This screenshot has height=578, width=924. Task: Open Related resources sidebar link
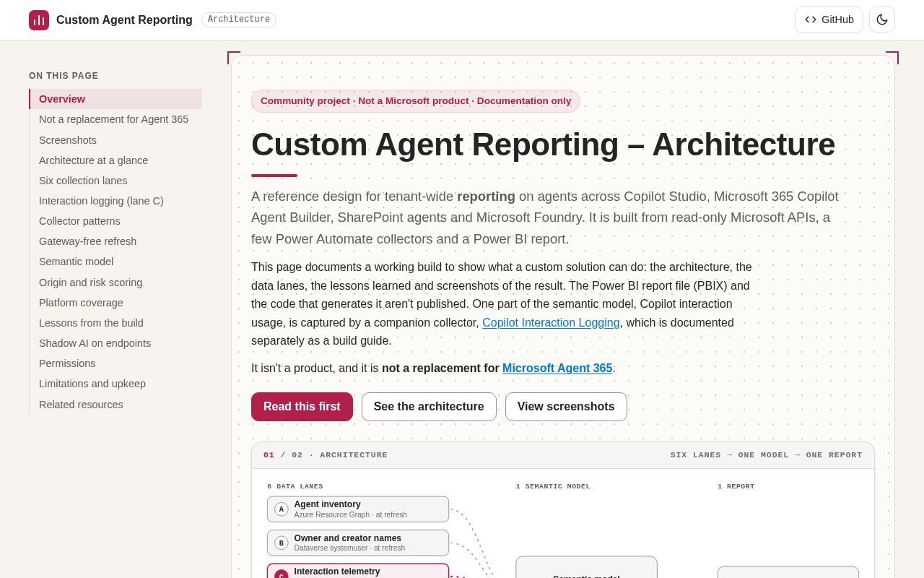tap(115, 405)
